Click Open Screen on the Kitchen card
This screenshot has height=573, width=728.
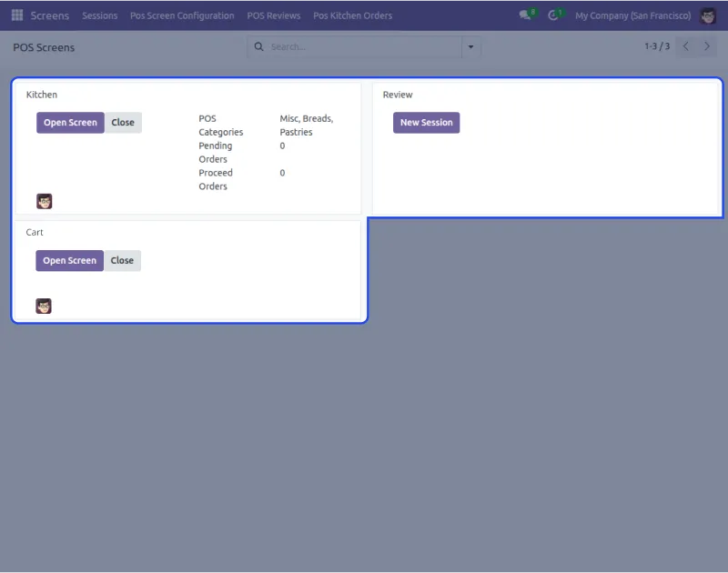[70, 122]
